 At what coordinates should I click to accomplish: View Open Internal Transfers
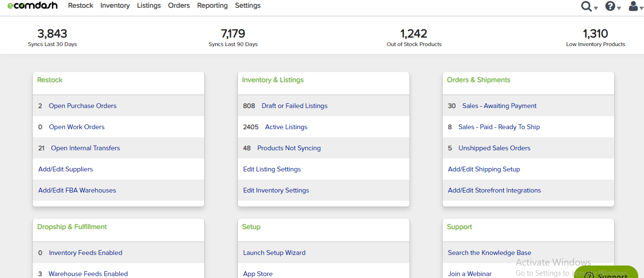click(86, 148)
